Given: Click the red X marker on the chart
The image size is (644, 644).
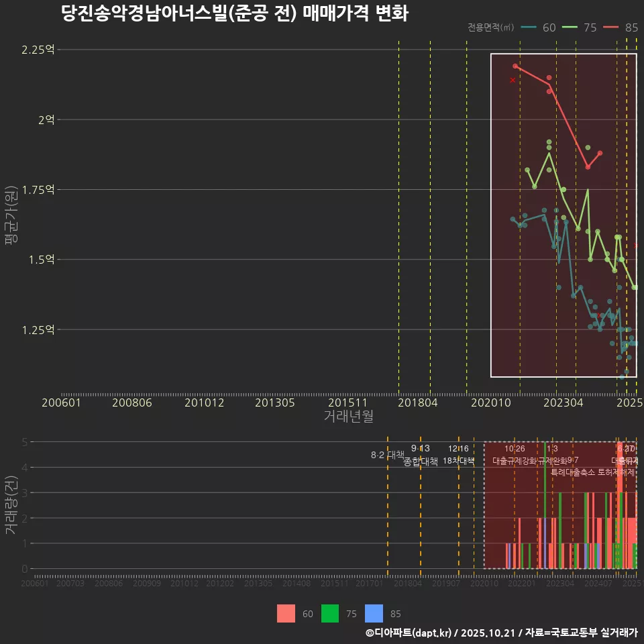Looking at the screenshot, I should coord(512,79).
